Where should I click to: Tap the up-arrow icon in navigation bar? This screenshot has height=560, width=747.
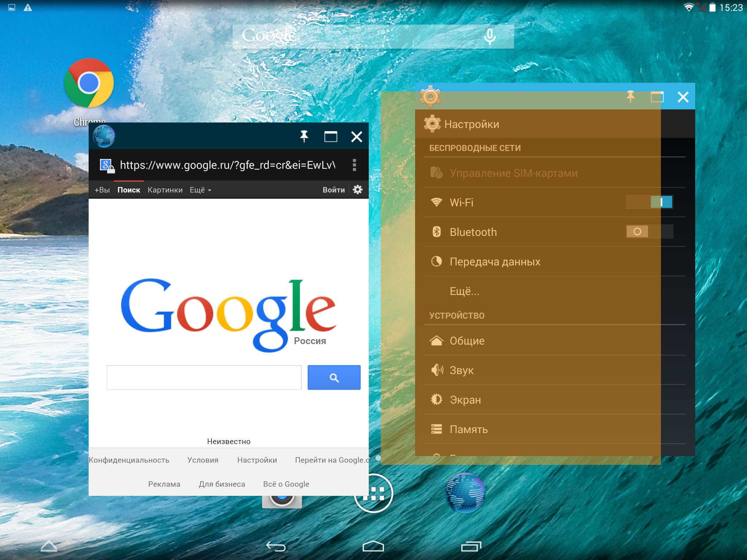click(49, 546)
